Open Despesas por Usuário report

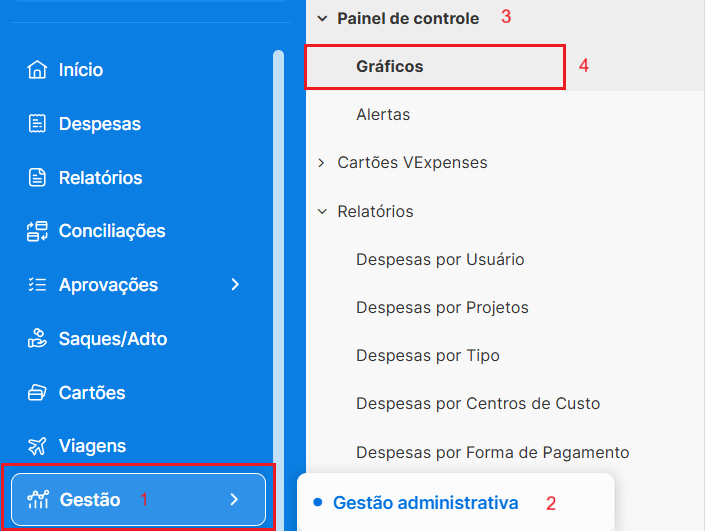440,260
